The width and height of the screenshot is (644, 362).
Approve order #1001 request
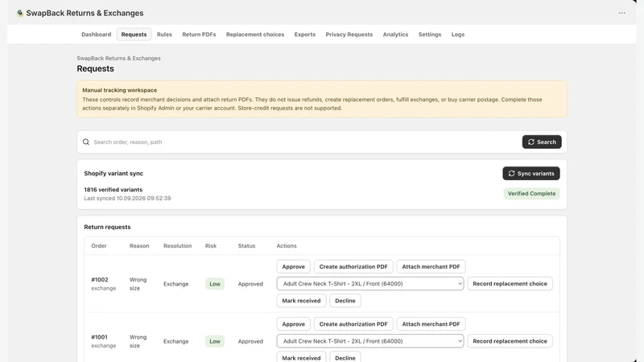tap(293, 324)
